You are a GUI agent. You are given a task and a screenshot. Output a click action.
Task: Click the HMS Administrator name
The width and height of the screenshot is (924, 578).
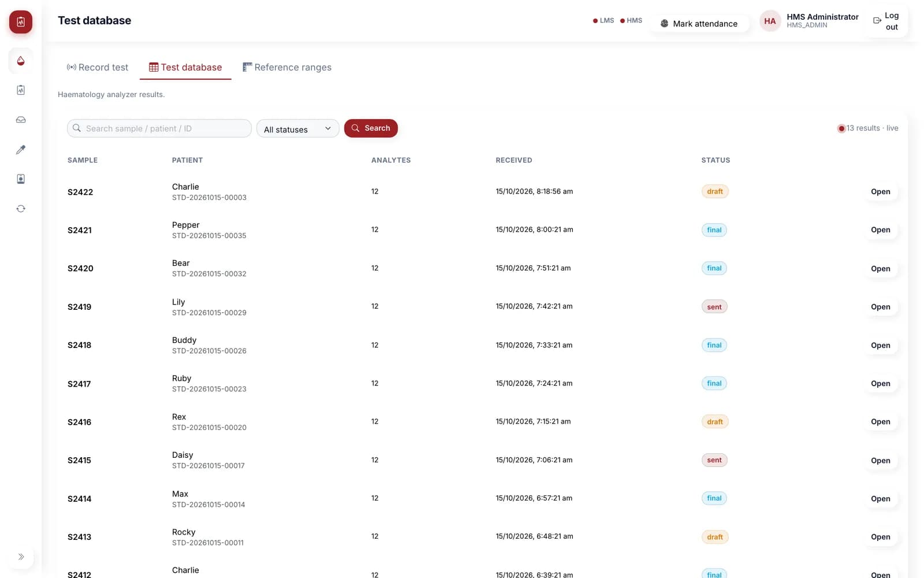point(822,17)
